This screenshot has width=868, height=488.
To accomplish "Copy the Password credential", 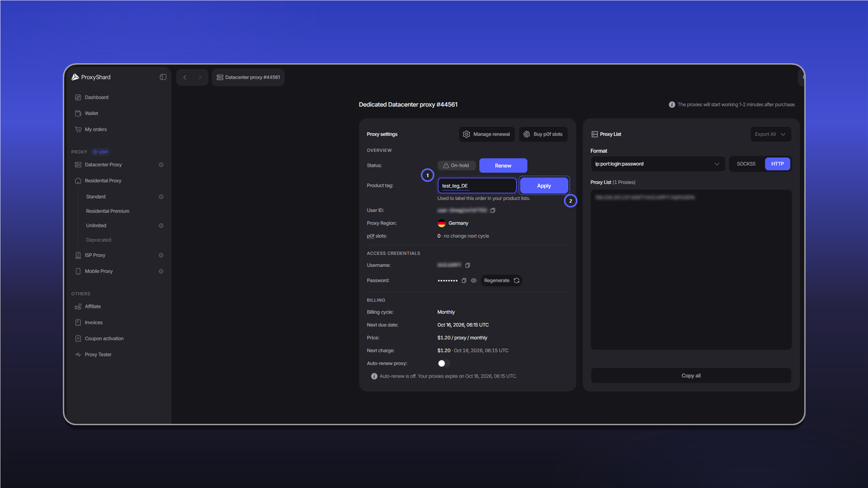I will (464, 281).
